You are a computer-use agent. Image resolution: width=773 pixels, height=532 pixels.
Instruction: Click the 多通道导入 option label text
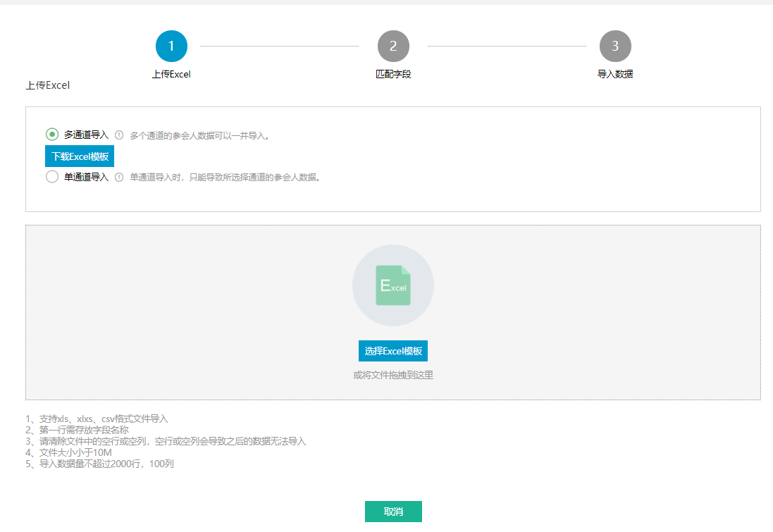click(86, 135)
